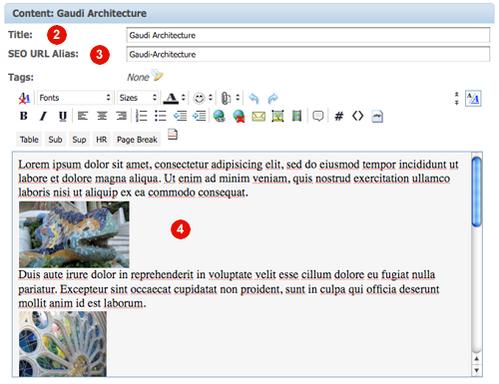Screen dimensions: 499x384
Task: Click the editor vertical scrollbar thumb
Action: (x=477, y=192)
